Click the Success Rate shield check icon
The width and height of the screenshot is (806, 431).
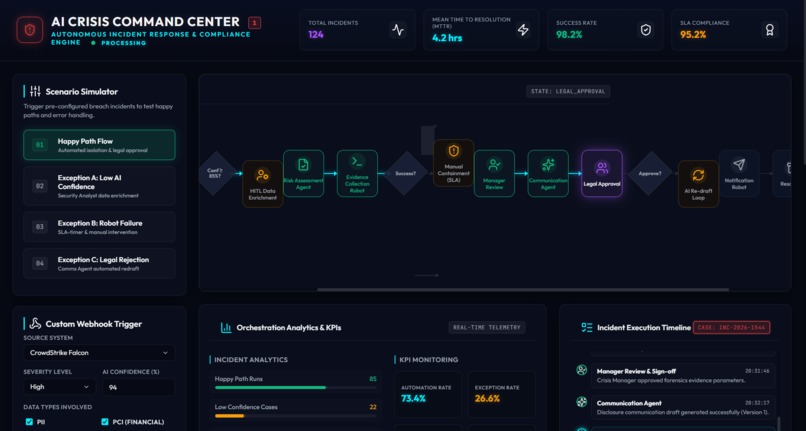[646, 30]
